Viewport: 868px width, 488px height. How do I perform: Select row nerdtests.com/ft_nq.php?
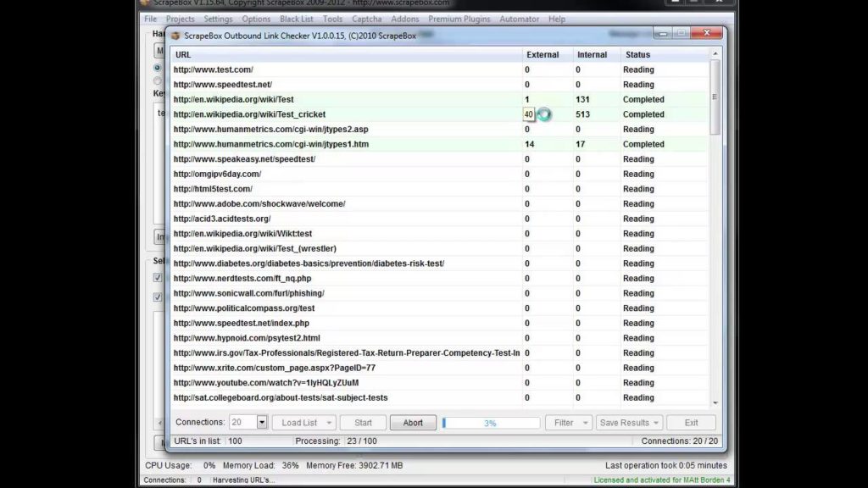coord(440,279)
